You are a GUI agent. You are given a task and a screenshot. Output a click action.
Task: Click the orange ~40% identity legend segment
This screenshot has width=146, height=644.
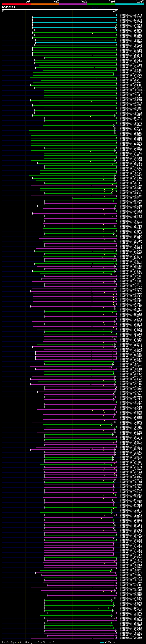tap(45, 4)
